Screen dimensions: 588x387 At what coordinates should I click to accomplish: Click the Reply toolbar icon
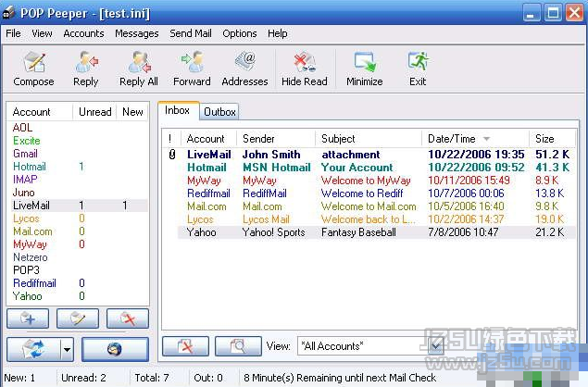[x=86, y=69]
